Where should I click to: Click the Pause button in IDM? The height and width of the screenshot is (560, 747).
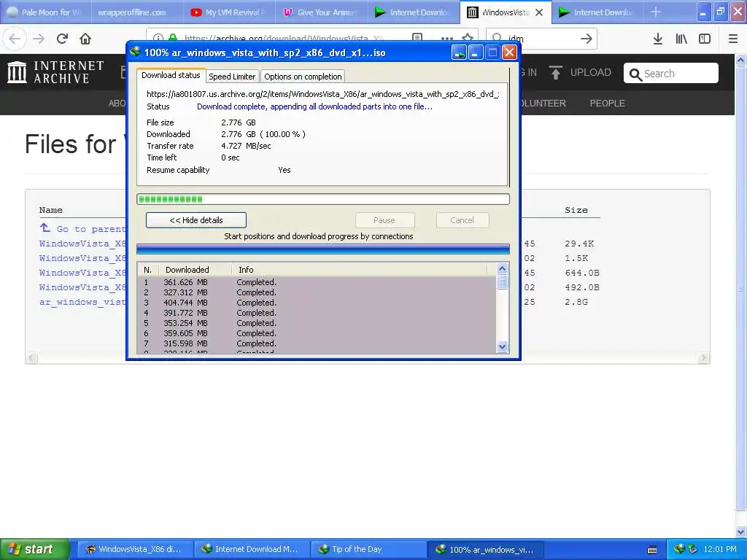(x=384, y=220)
